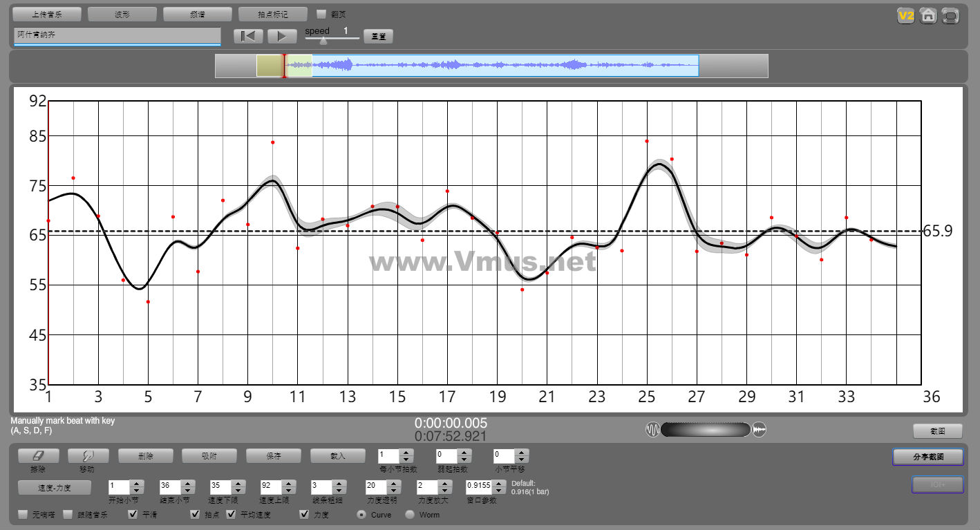The image size is (980, 530).
Task: Select the Worm radio button
Action: coord(410,514)
